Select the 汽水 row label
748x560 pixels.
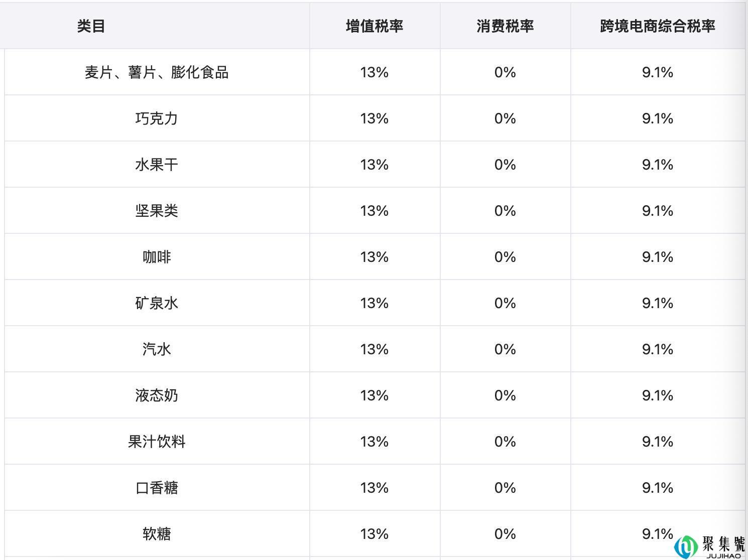pos(157,349)
